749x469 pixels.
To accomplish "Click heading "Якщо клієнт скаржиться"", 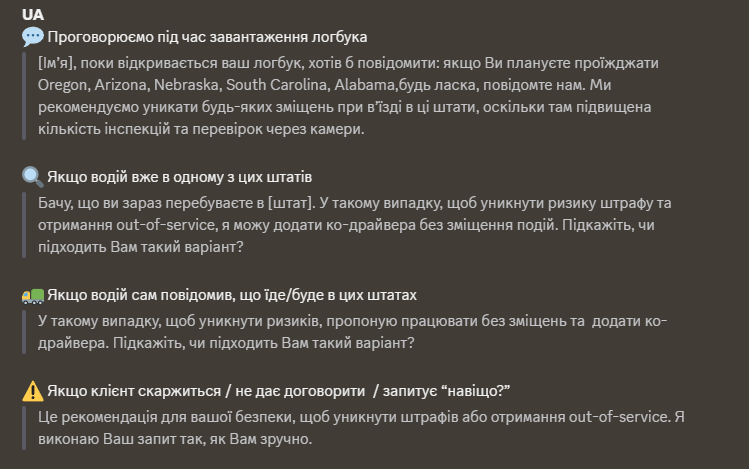I will 134,391.
